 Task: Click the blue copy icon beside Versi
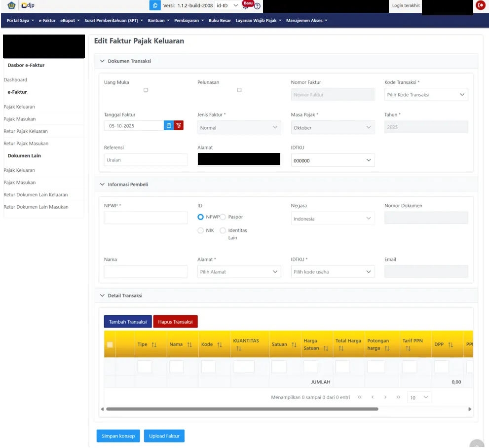pyautogui.click(x=155, y=5)
